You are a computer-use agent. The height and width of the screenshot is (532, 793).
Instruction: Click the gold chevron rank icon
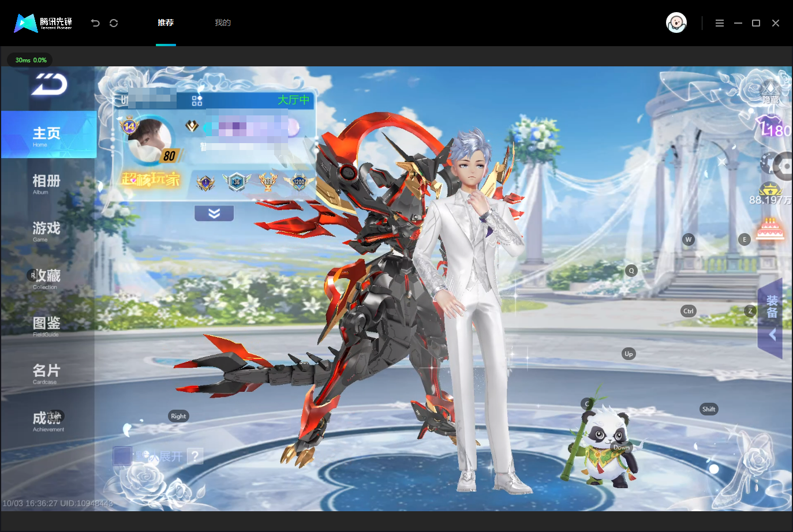[x=192, y=126]
